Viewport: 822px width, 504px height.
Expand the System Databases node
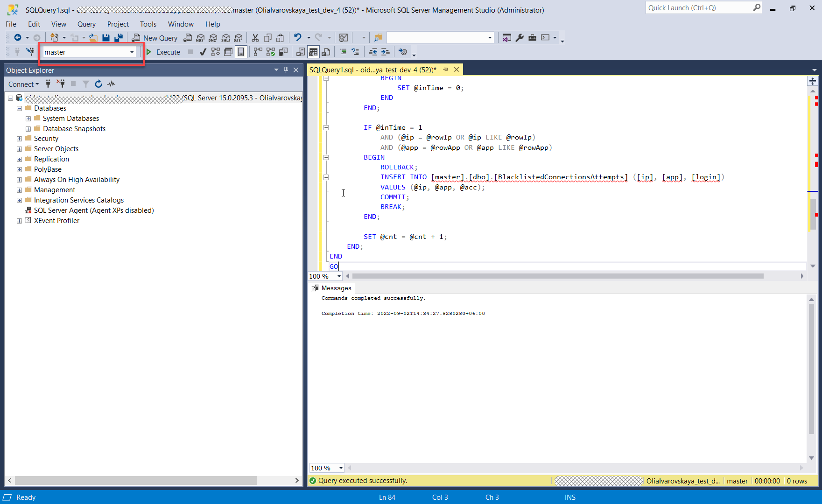(x=28, y=119)
